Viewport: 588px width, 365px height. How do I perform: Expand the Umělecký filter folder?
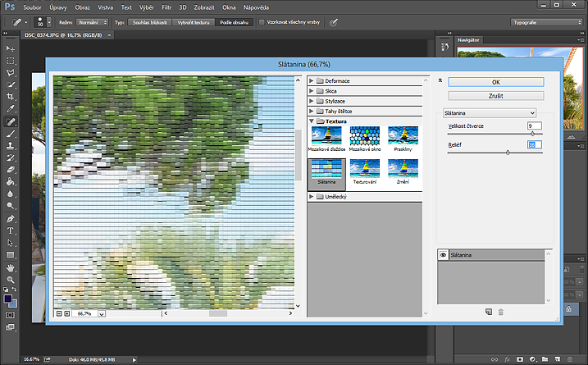click(312, 197)
